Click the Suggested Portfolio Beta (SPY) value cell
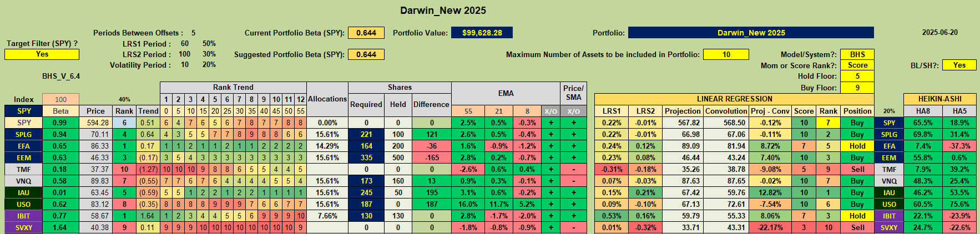 pos(366,54)
